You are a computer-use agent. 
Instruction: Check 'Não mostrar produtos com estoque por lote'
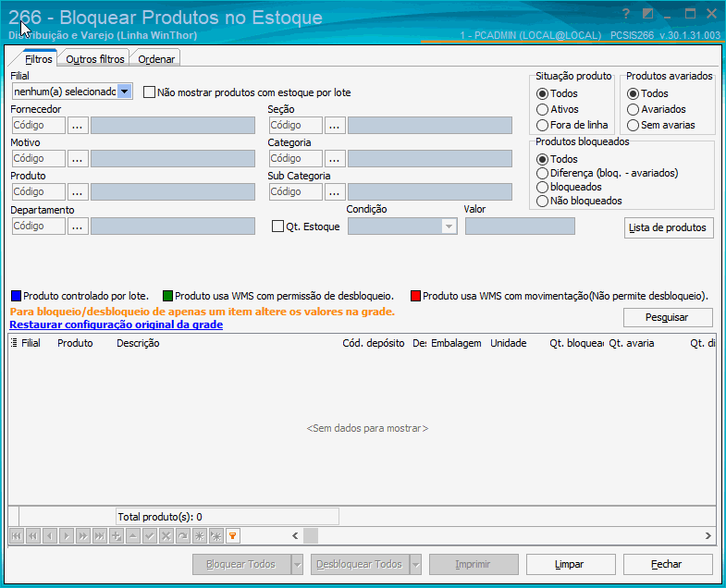click(149, 92)
